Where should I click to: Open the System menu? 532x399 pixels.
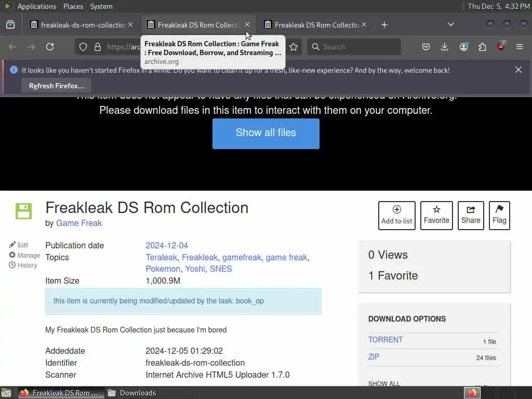click(x=101, y=6)
